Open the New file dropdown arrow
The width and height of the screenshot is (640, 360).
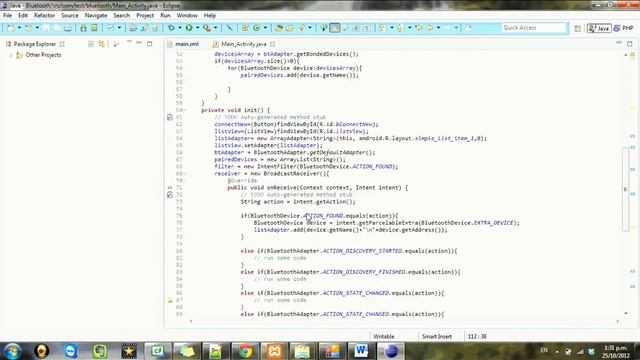pos(19,28)
